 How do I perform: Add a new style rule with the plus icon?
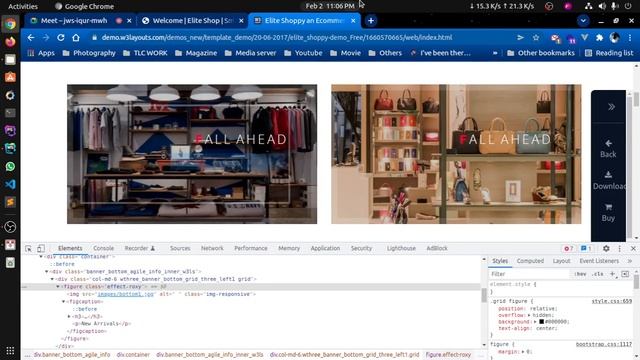[612, 274]
